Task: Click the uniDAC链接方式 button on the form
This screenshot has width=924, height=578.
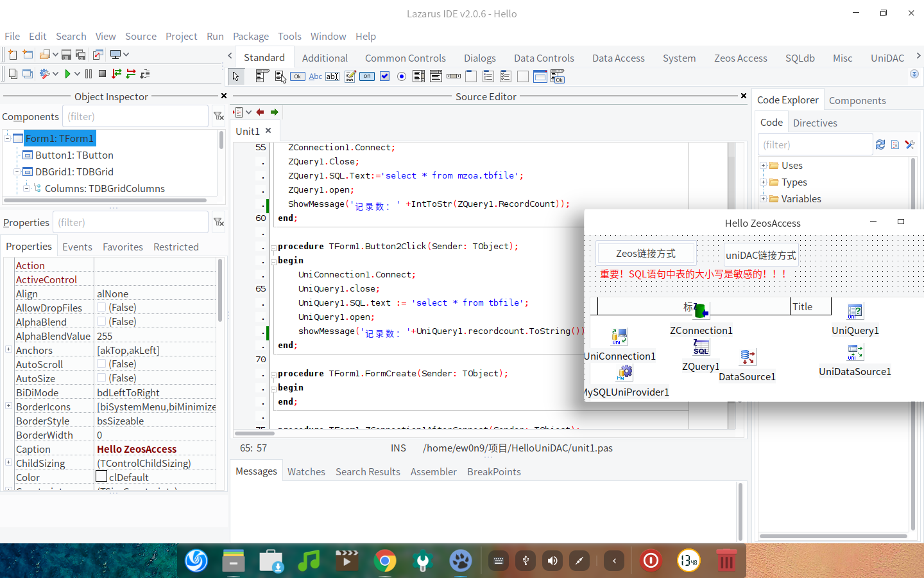Action: click(761, 256)
